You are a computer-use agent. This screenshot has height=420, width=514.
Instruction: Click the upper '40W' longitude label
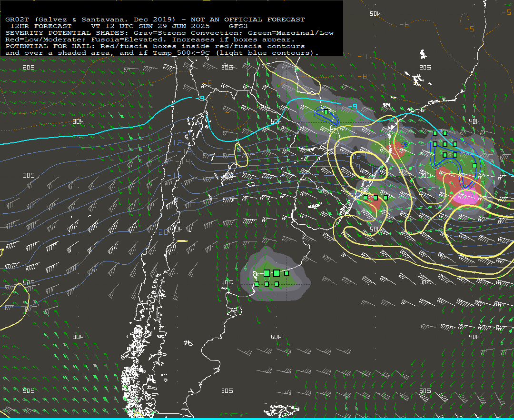coord(474,121)
